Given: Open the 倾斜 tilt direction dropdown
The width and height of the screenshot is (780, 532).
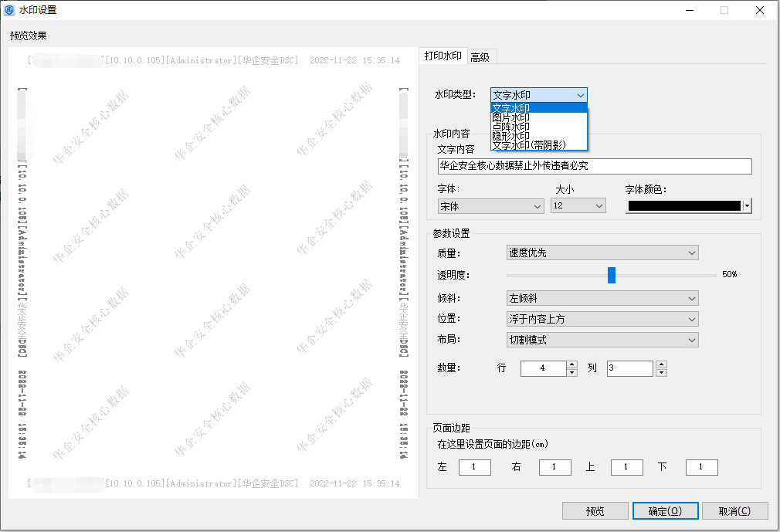Looking at the screenshot, I should pyautogui.click(x=691, y=298).
